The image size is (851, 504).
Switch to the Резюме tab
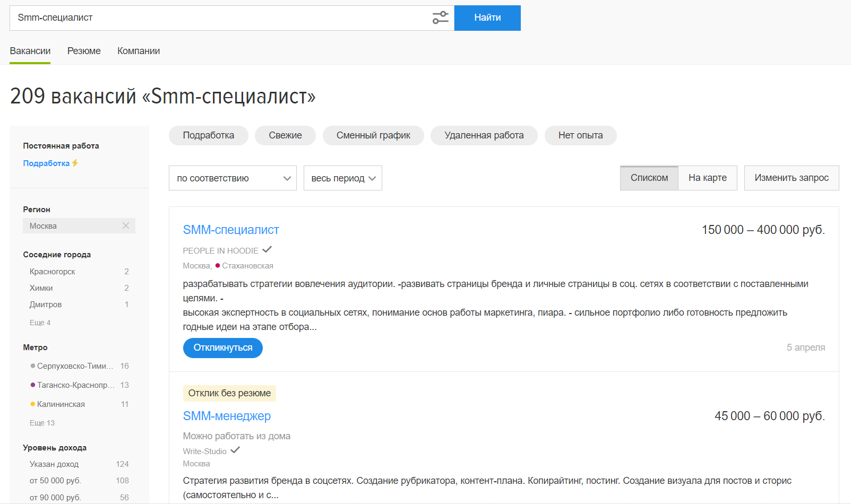pos(84,51)
